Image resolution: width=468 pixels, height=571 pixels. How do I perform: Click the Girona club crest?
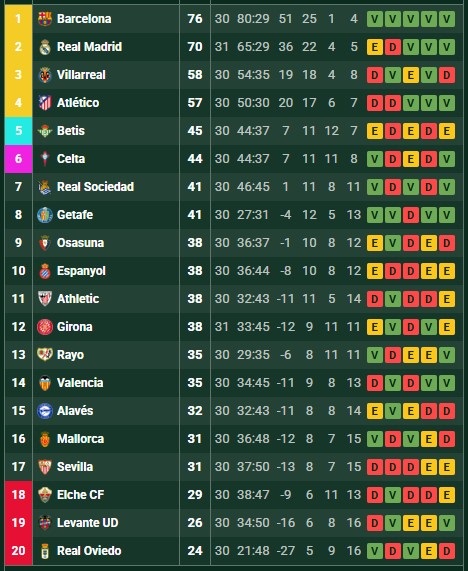(x=45, y=327)
